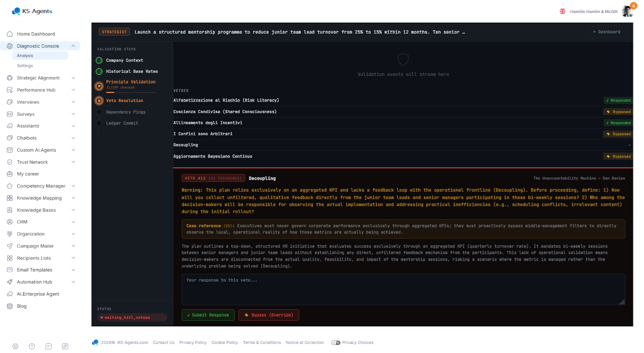Click the Email Templates icon

click(10, 270)
